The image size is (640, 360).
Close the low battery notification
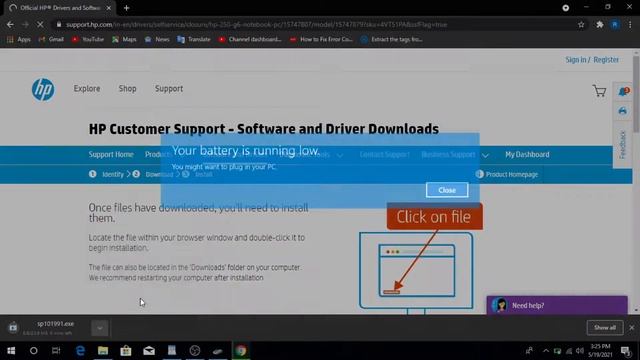click(447, 190)
